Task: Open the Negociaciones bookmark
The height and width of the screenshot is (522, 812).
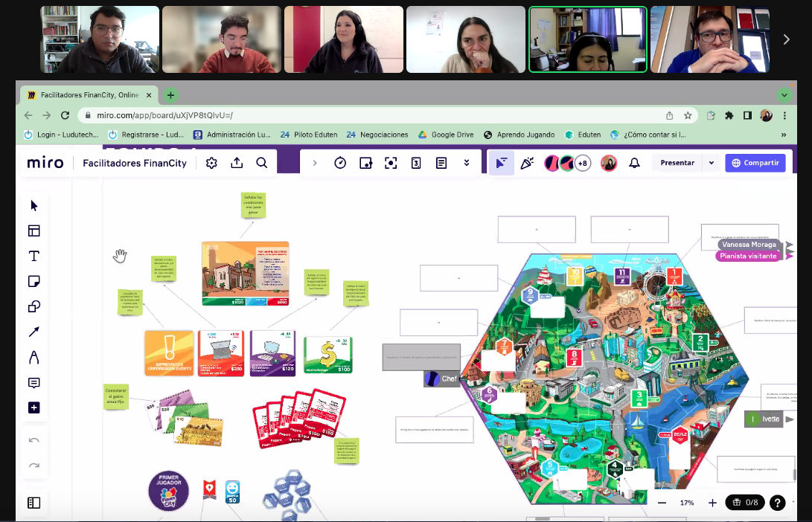Action: [377, 135]
